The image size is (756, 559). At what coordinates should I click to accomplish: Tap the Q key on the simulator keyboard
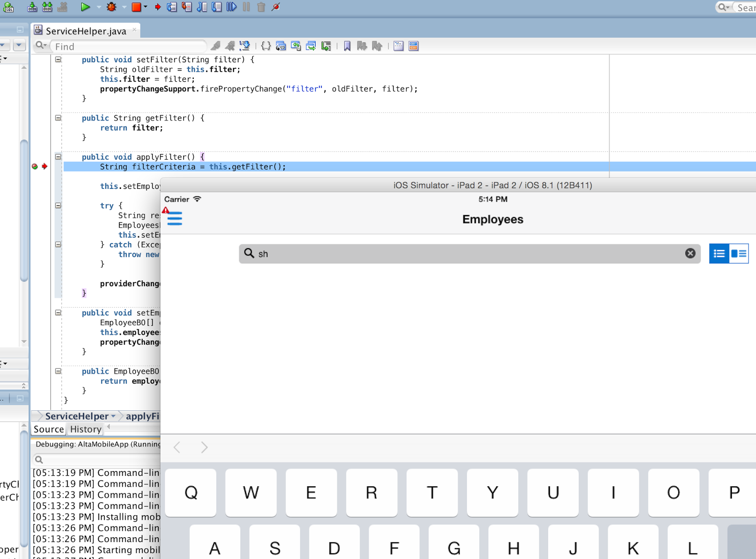coord(191,492)
